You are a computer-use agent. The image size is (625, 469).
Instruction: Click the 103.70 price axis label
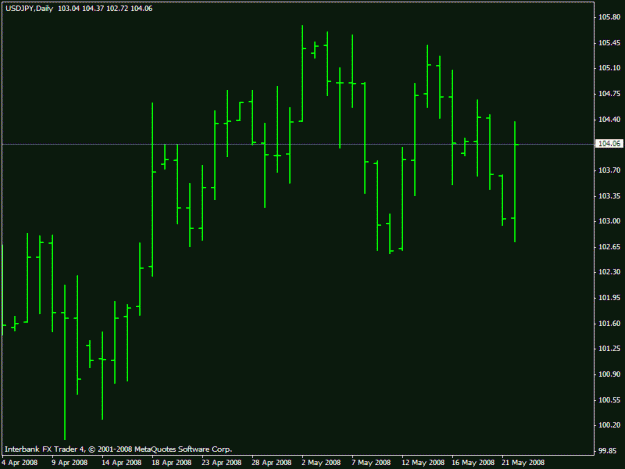(609, 171)
